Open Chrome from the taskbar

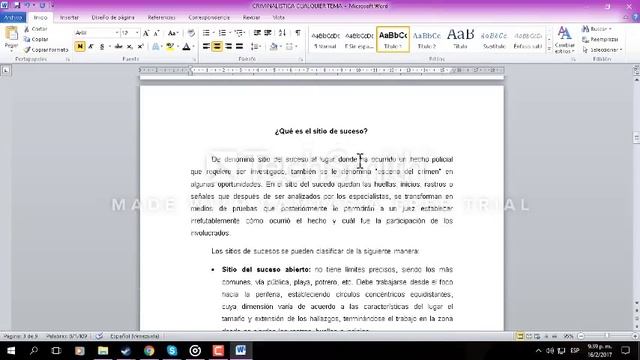pos(149,351)
